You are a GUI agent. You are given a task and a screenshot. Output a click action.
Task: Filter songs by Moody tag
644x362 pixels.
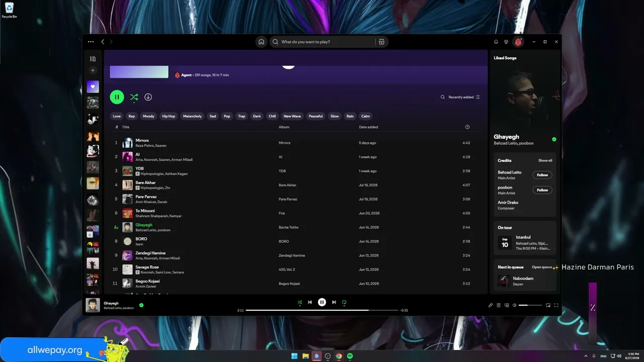[148, 116]
